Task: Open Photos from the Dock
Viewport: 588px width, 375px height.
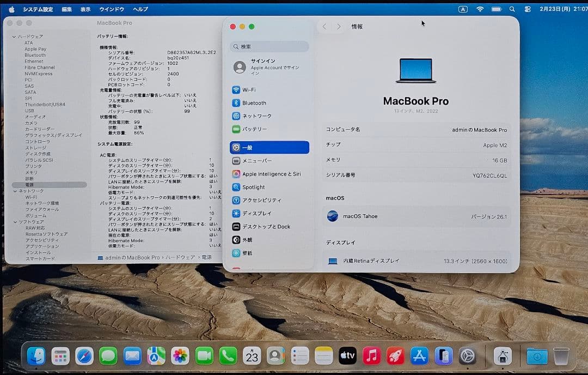Action: click(180, 356)
